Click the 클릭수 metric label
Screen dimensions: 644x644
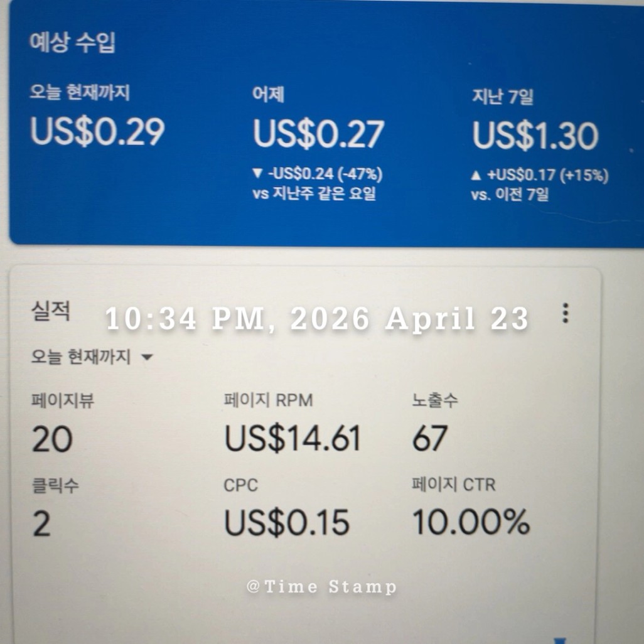coord(55,485)
